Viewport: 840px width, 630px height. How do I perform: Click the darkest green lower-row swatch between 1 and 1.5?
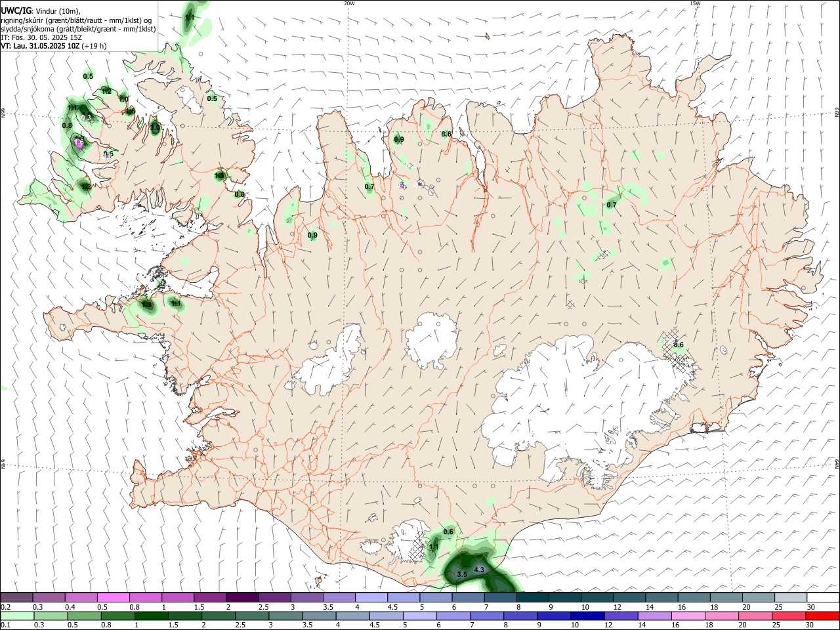[x=151, y=616]
